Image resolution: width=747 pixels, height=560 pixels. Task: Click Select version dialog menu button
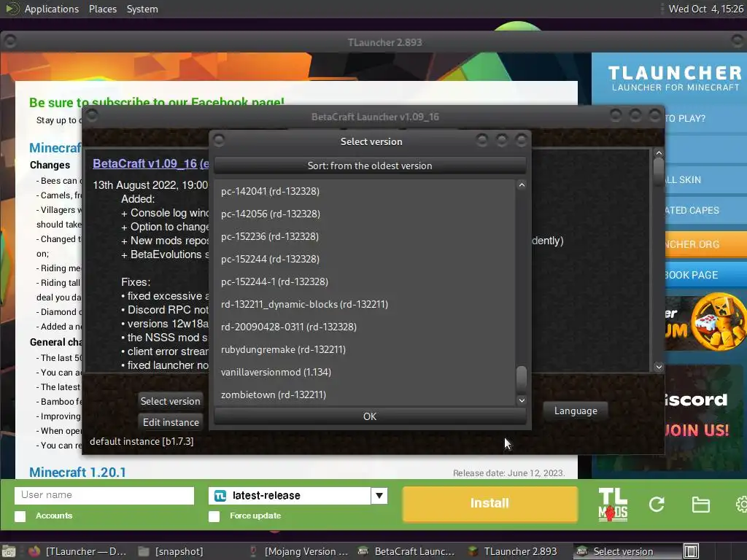click(219, 141)
